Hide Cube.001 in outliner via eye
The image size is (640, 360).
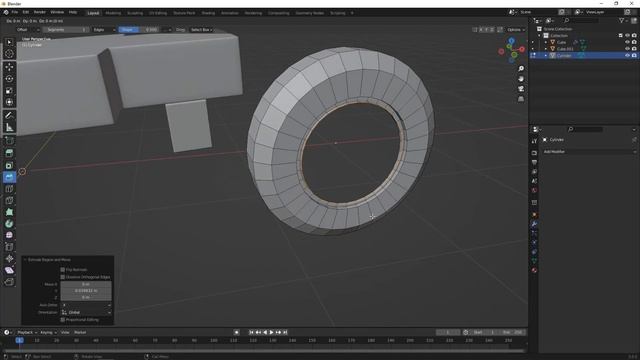[x=627, y=49]
